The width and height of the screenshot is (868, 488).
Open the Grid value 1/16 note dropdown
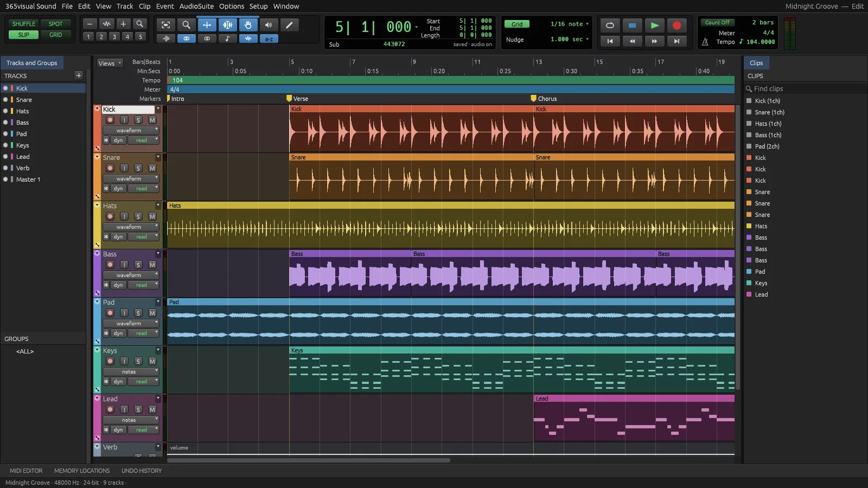(569, 24)
